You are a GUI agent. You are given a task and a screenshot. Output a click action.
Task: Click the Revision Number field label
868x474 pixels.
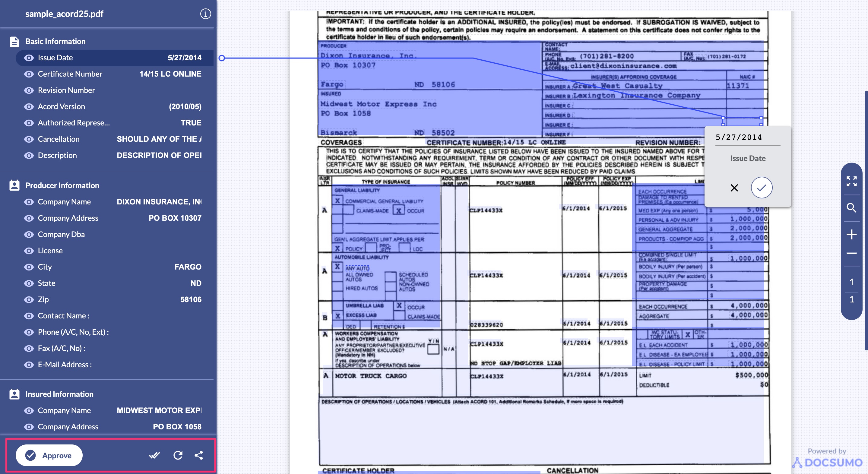click(x=66, y=90)
